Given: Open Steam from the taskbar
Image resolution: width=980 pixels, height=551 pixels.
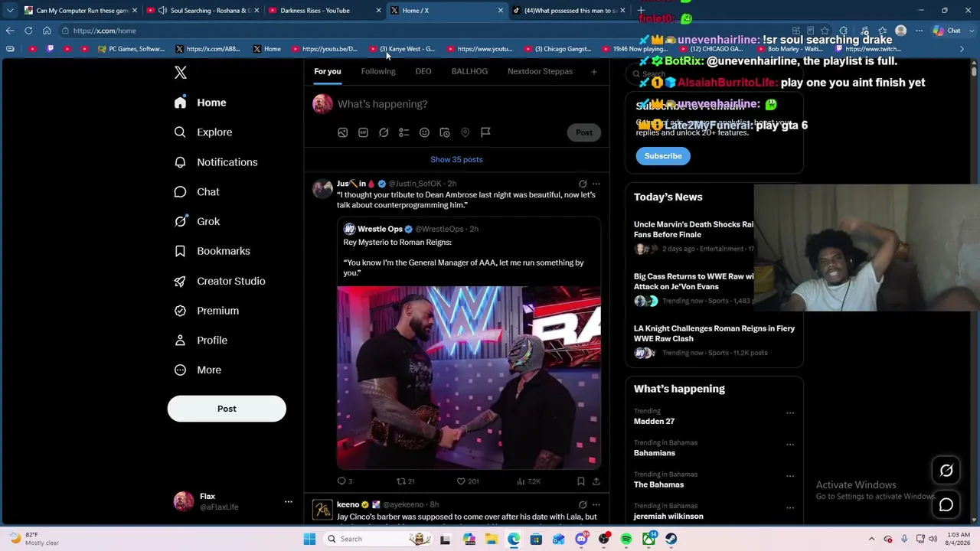Looking at the screenshot, I should point(671,539).
